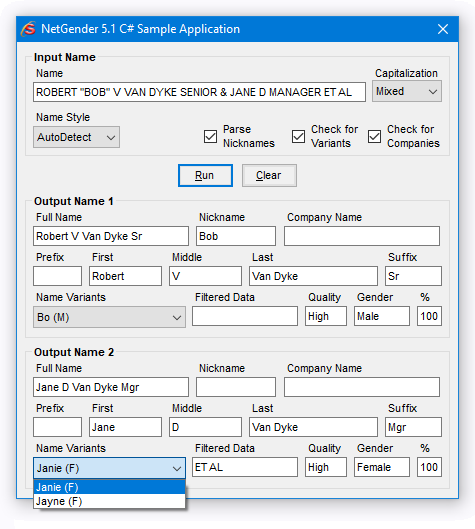Select Janie (F) in the dropdown list
475x529 pixels.
coord(109,487)
